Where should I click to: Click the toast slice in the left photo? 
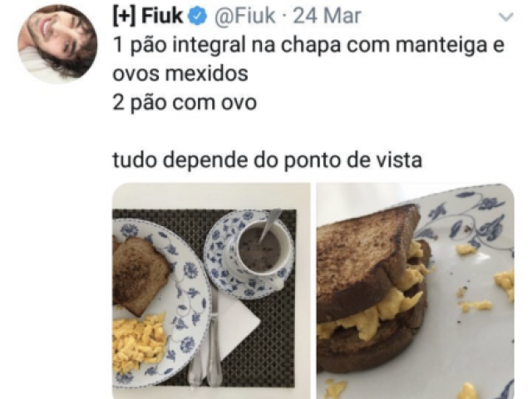tap(139, 275)
